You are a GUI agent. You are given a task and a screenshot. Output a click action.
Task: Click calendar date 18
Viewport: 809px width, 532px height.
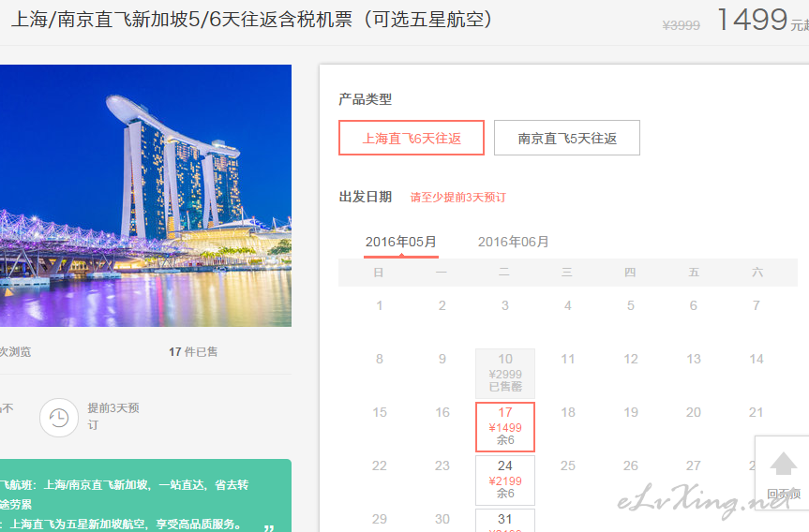(x=568, y=412)
